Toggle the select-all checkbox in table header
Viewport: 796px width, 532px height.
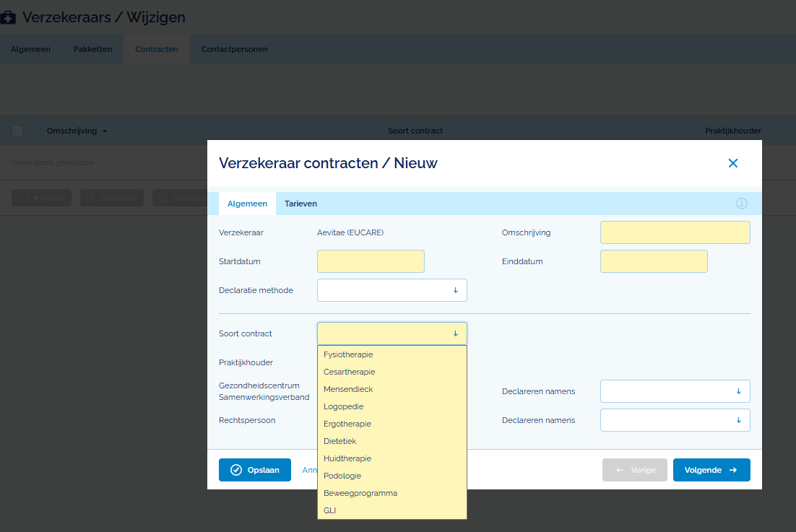coord(17,131)
